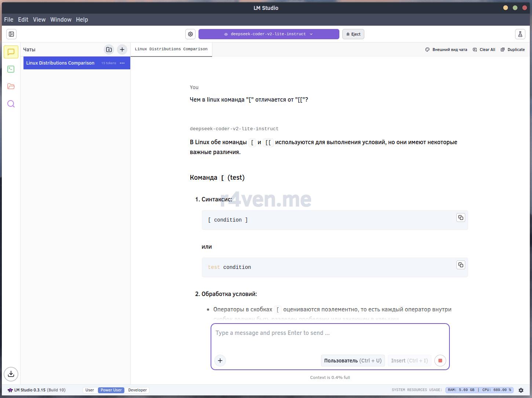This screenshot has width=532, height=398.
Task: Open the View menu
Action: 39,19
